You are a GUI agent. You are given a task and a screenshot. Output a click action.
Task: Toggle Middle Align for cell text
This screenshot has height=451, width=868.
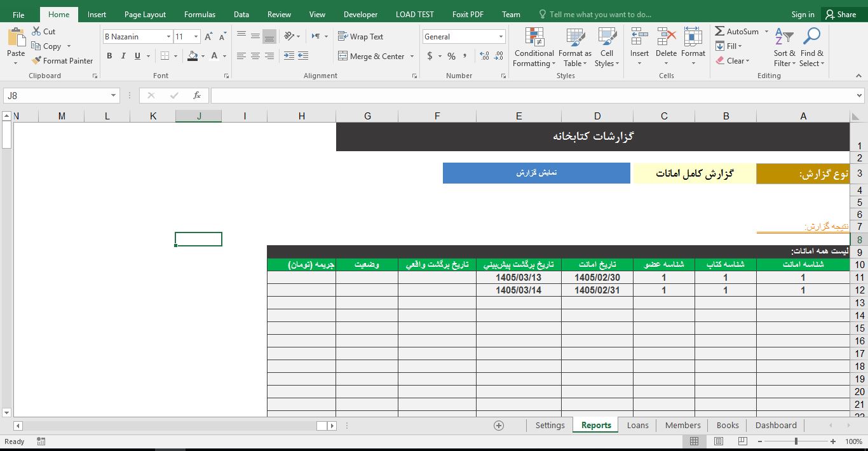[x=255, y=36]
